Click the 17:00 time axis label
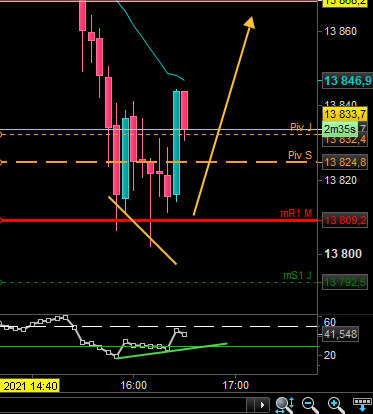This screenshot has height=414, width=373. [236, 385]
